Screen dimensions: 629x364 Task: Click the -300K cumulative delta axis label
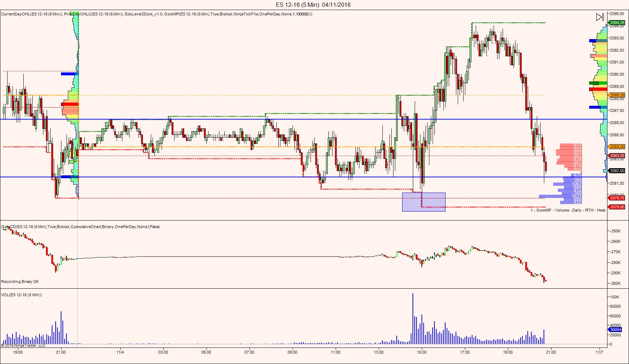pos(615,283)
